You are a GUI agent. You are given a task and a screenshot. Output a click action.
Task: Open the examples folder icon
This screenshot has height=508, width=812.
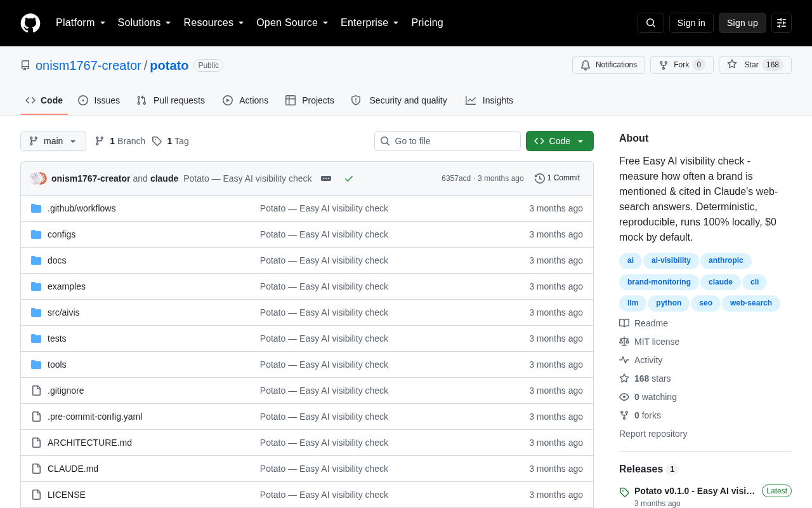click(x=36, y=286)
